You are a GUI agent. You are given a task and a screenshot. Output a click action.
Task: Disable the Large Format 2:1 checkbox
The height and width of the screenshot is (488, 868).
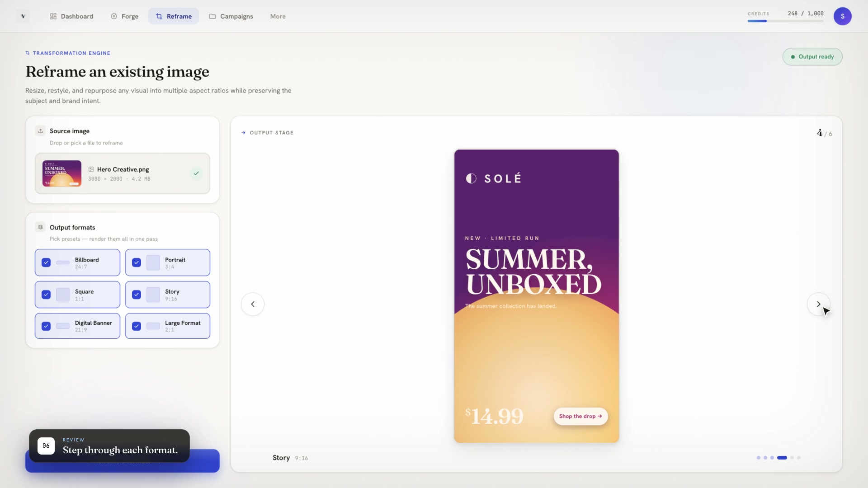(137, 326)
